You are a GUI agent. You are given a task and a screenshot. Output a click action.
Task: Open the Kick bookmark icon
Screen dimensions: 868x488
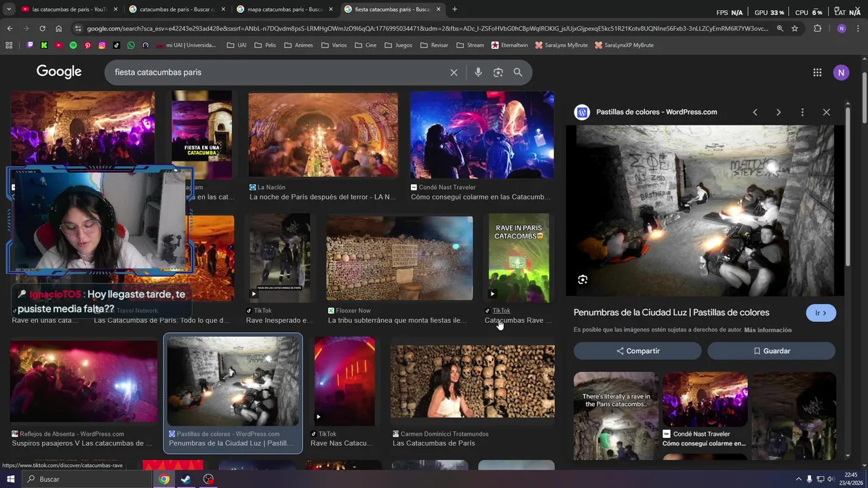[x=44, y=45]
